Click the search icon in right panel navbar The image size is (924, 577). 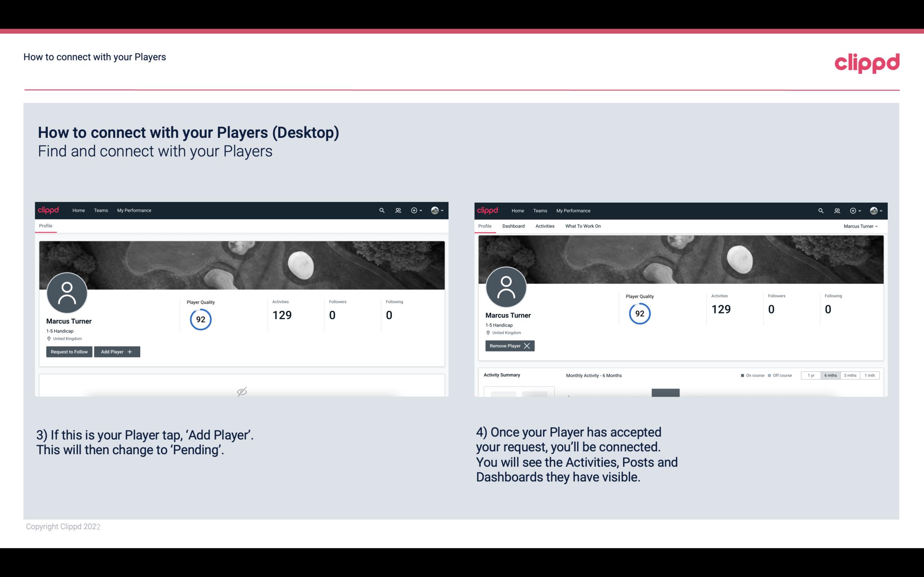tap(820, 211)
